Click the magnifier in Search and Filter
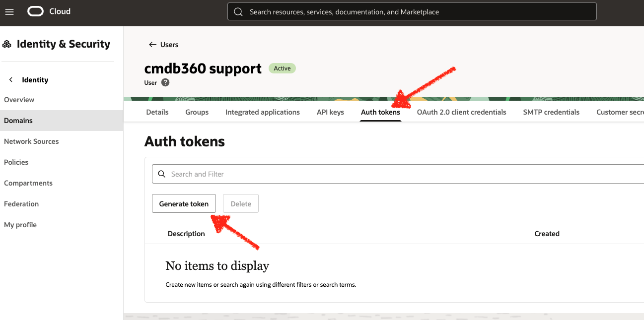Viewport: 644px width, 320px height. tap(161, 174)
